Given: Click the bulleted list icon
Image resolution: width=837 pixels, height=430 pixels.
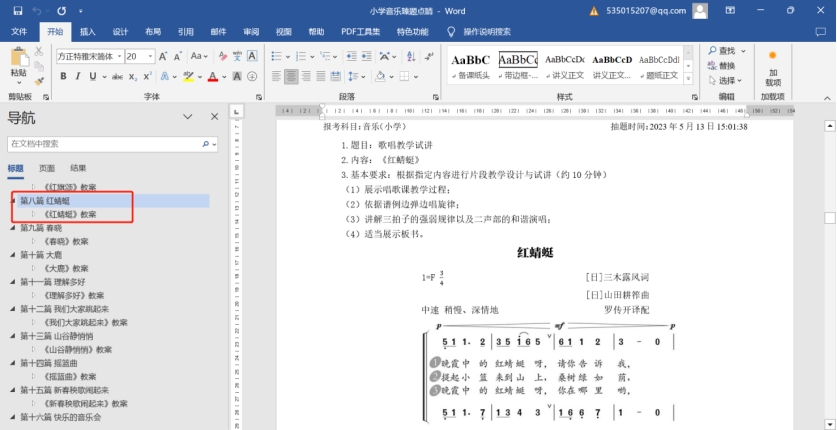Looking at the screenshot, I should click(x=276, y=56).
